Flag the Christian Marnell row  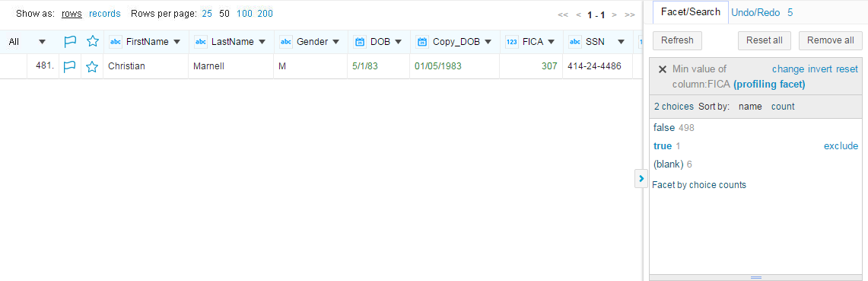click(x=69, y=66)
